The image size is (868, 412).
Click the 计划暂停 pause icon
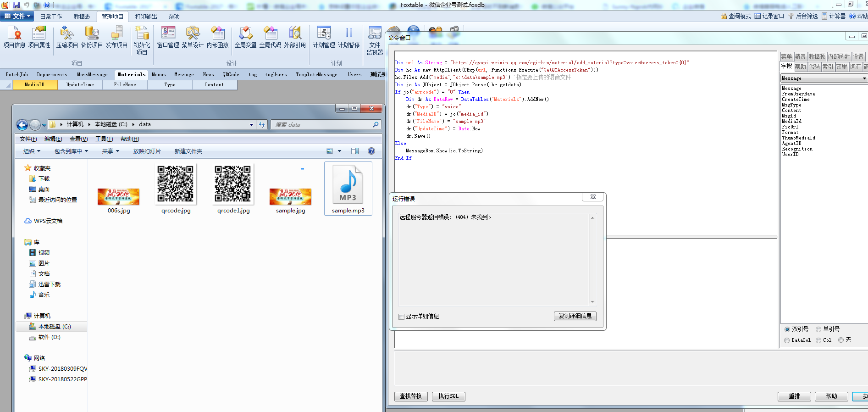point(348,37)
